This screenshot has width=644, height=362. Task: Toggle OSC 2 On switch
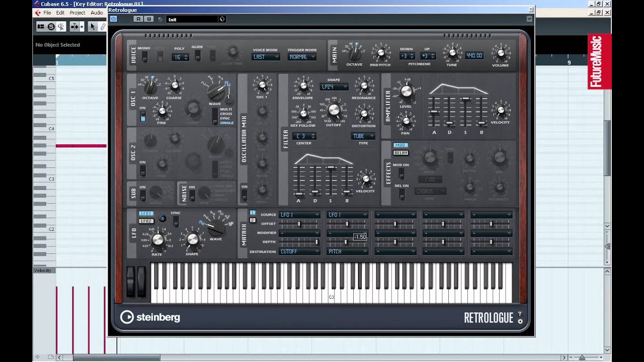click(143, 171)
